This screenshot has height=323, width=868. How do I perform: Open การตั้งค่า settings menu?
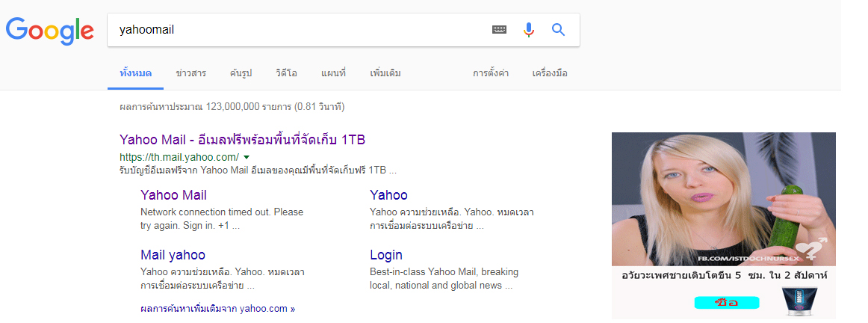click(491, 73)
